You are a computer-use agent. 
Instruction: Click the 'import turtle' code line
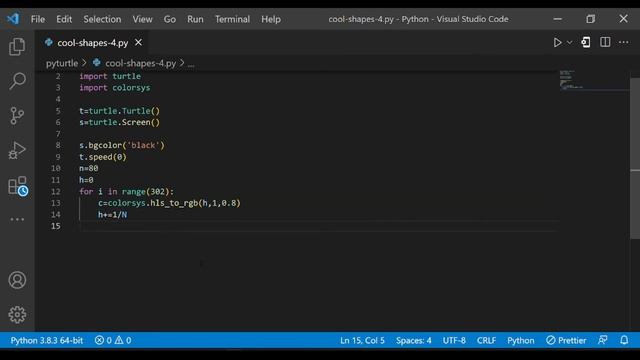click(110, 76)
